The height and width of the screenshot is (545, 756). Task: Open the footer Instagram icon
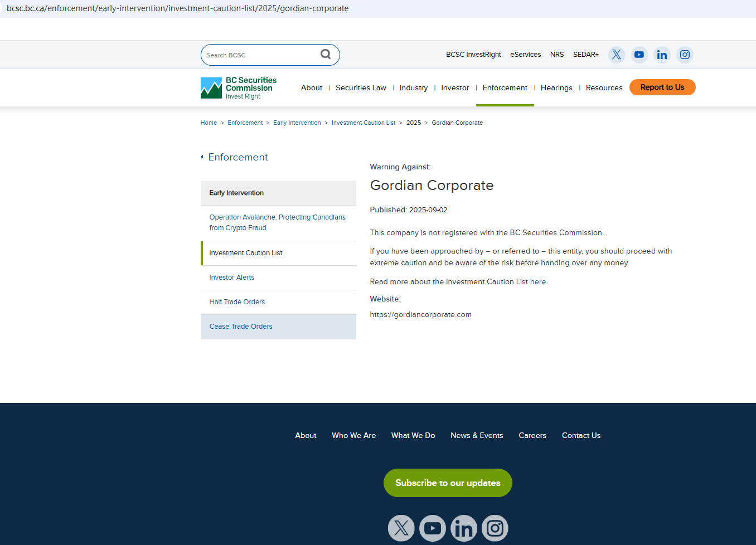(x=495, y=528)
